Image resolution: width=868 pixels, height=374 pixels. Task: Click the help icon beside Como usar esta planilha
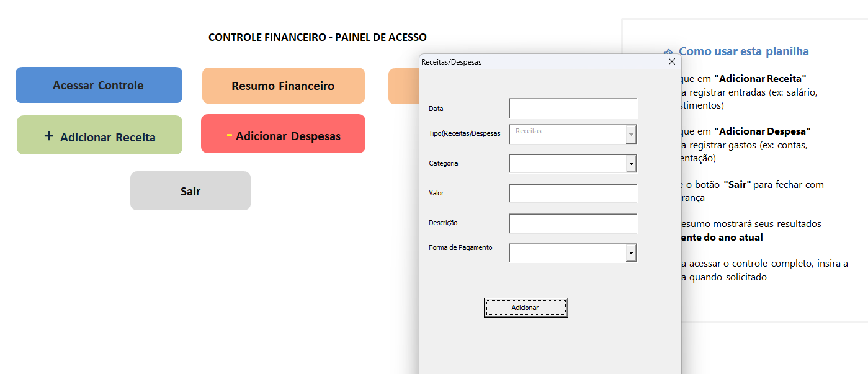tap(669, 51)
